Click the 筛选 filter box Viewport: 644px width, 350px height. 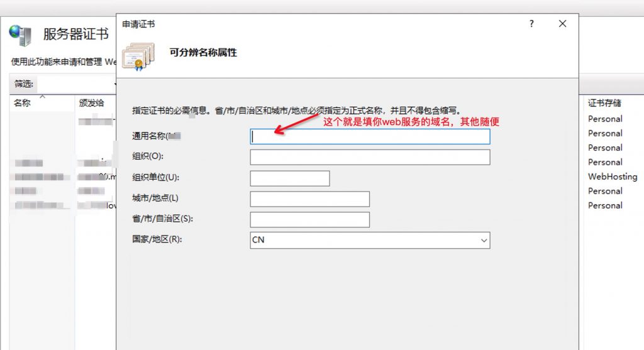(x=75, y=84)
